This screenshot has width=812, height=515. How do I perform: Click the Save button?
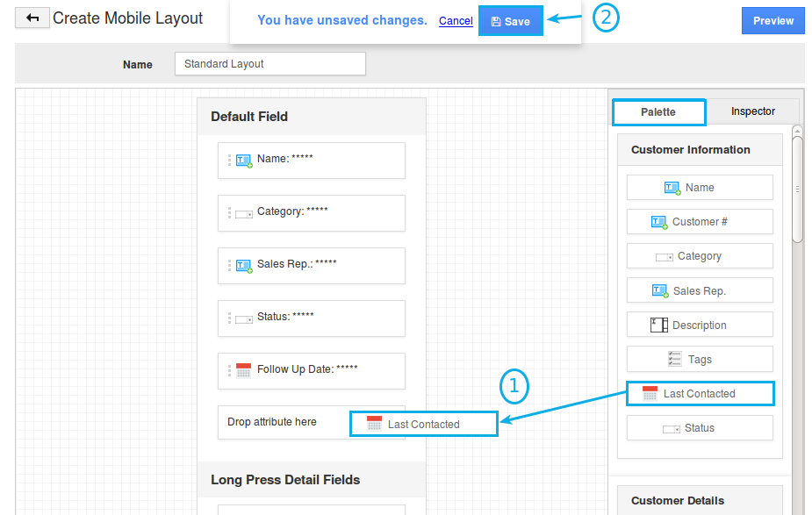510,21
